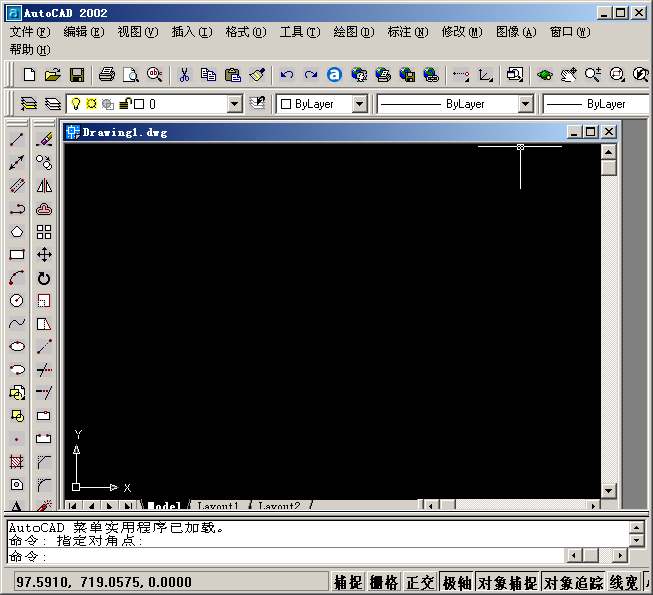Expand the linetype ByLayer dropdown

(x=526, y=104)
